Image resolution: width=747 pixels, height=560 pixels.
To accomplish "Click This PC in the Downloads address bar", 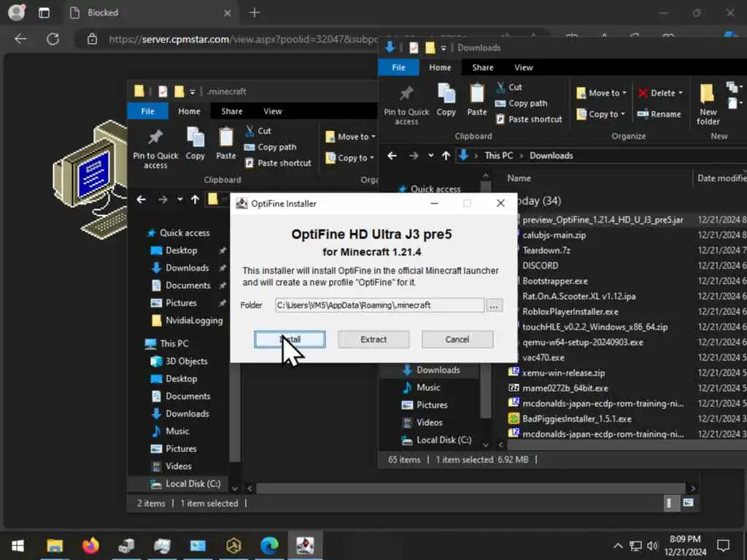I will click(x=498, y=156).
